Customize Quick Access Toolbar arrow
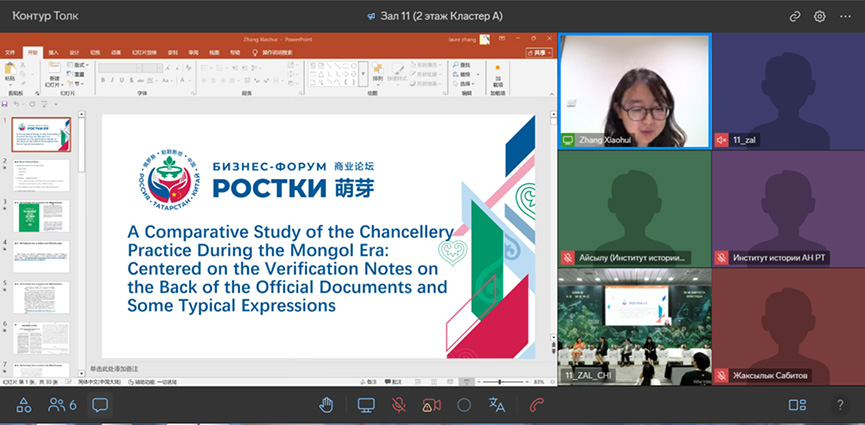865x425 pixels. coord(55,104)
